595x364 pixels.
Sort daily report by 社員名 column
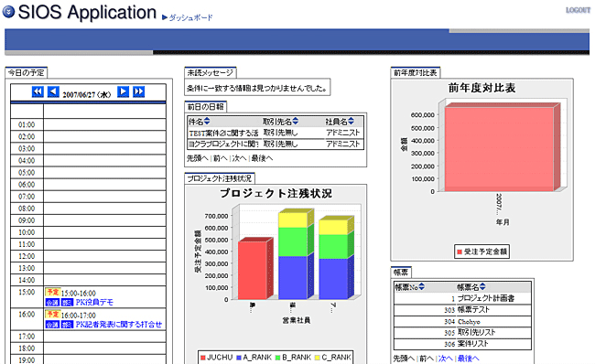(x=351, y=122)
